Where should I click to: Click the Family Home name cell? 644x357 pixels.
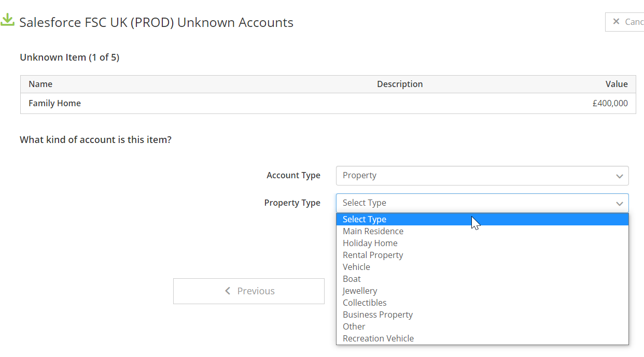[x=54, y=103]
